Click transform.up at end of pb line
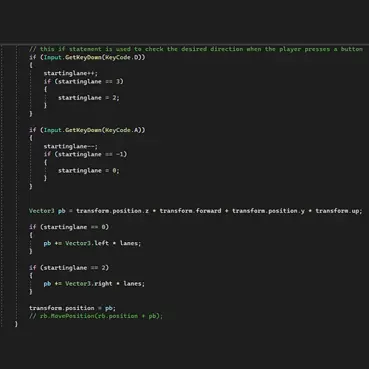The width and height of the screenshot is (369, 369). pos(337,211)
